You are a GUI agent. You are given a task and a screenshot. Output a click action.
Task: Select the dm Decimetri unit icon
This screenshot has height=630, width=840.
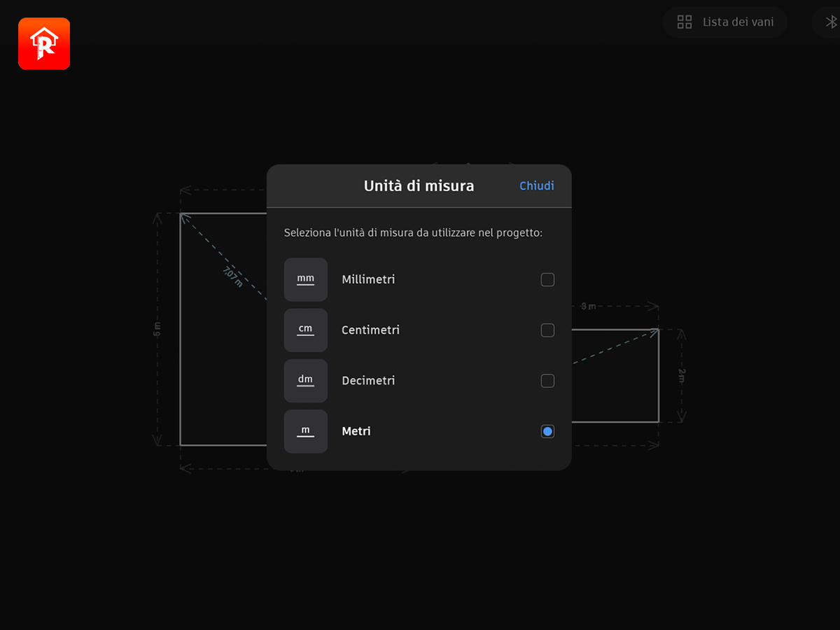(306, 381)
